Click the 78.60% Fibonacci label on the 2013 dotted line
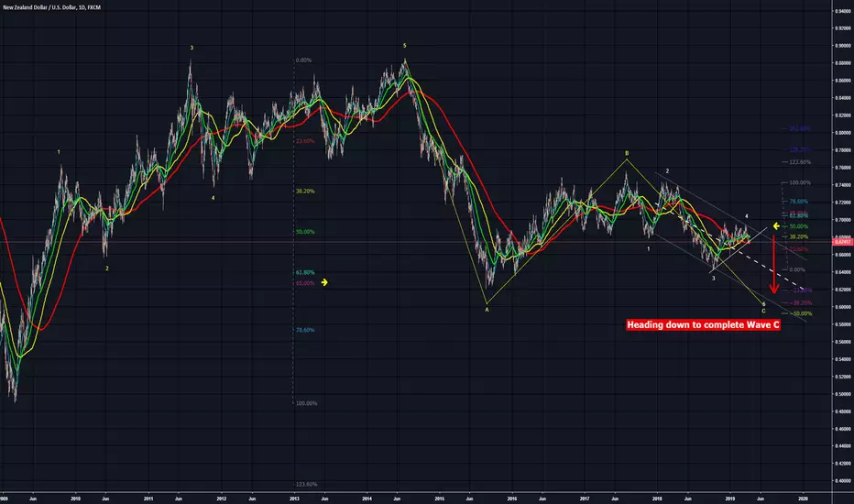Screen dimensions: 854x504 305,330
